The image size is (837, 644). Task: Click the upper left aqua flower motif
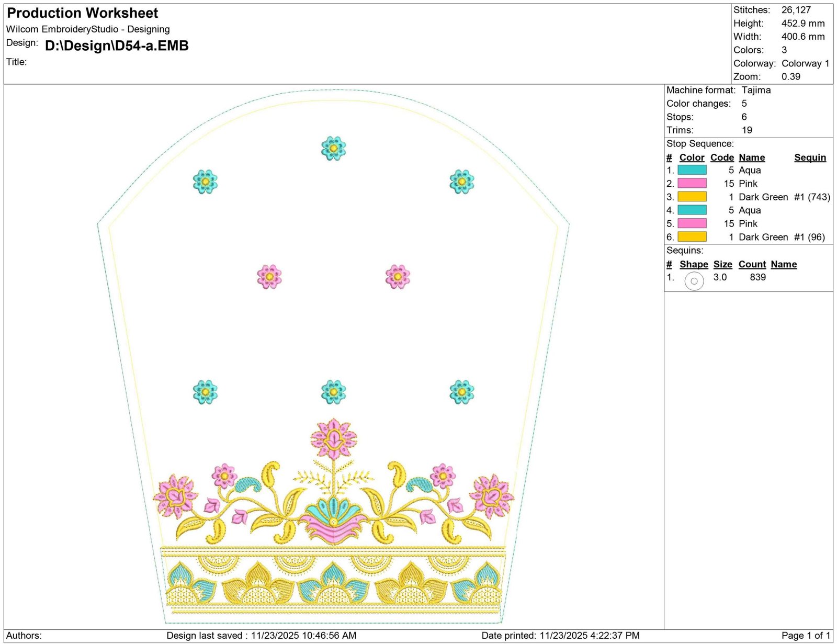click(205, 182)
